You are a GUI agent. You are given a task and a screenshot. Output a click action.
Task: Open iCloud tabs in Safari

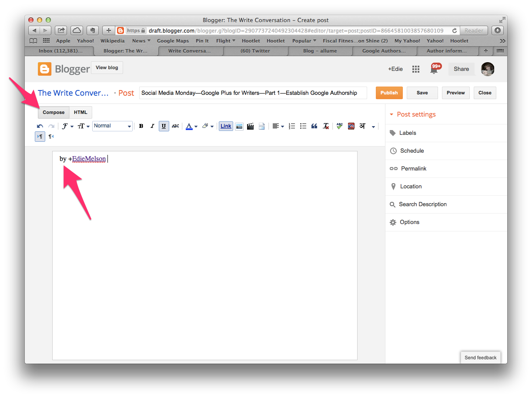pyautogui.click(x=77, y=30)
